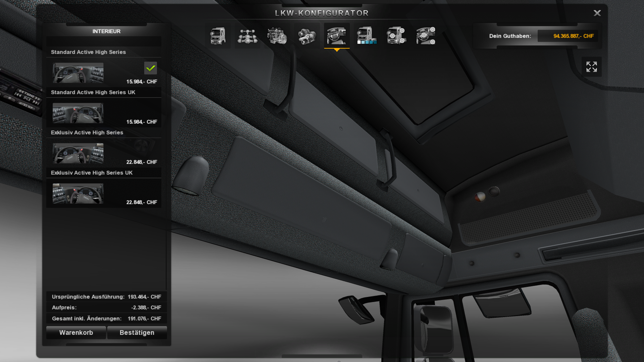Image resolution: width=644 pixels, height=362 pixels.
Task: Click the Dein Guthaben balance value 94.365.887,- CHF
Action: click(574, 36)
